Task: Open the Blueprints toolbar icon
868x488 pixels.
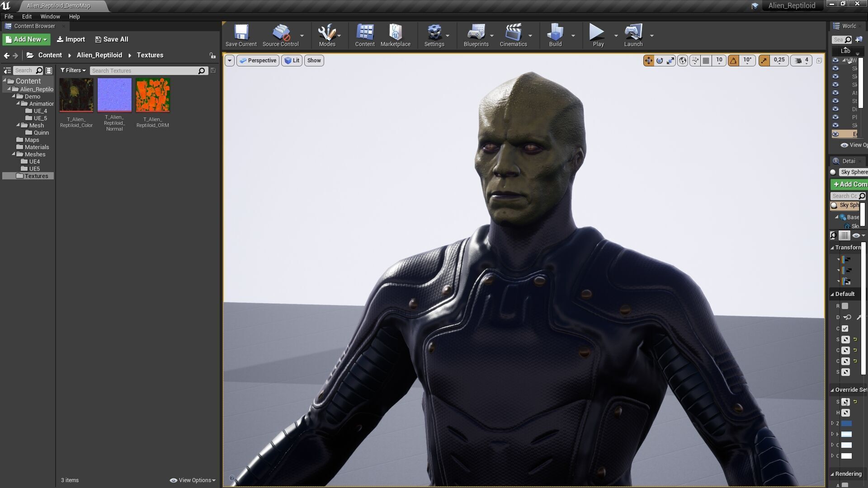Action: pos(476,35)
